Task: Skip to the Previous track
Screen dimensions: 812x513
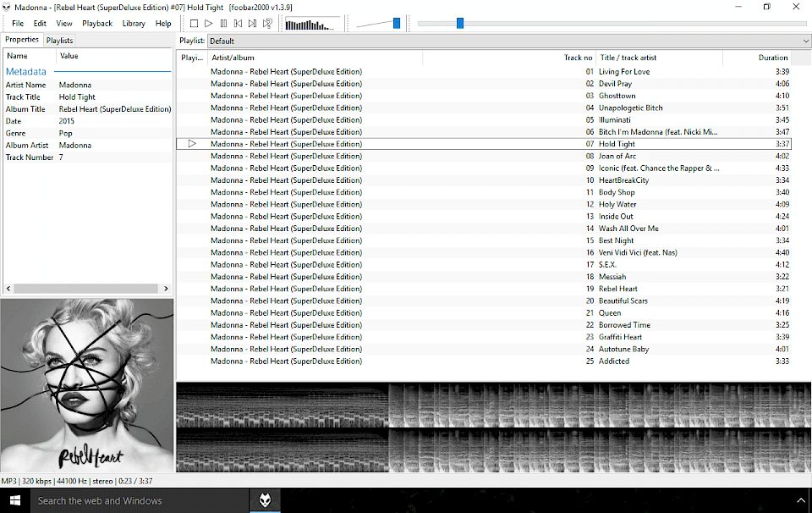Action: click(x=238, y=24)
